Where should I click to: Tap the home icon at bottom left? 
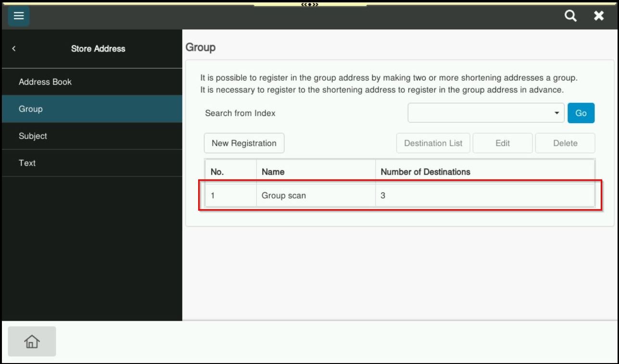[x=32, y=341]
